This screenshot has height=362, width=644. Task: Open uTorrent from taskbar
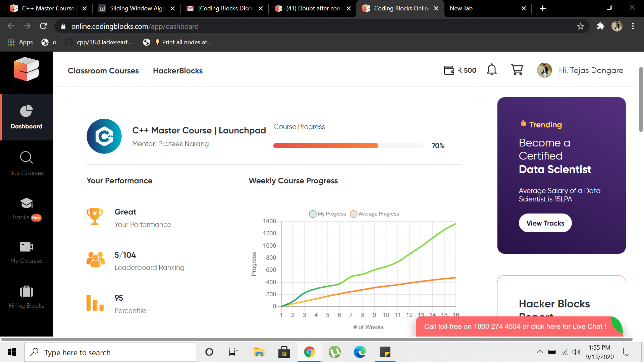[334, 352]
